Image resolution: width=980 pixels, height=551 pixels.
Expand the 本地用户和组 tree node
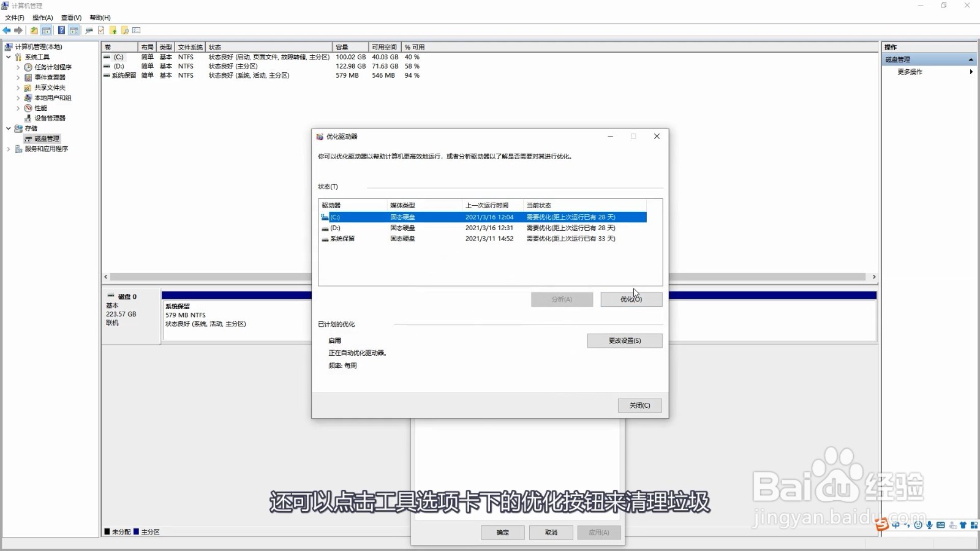(18, 98)
